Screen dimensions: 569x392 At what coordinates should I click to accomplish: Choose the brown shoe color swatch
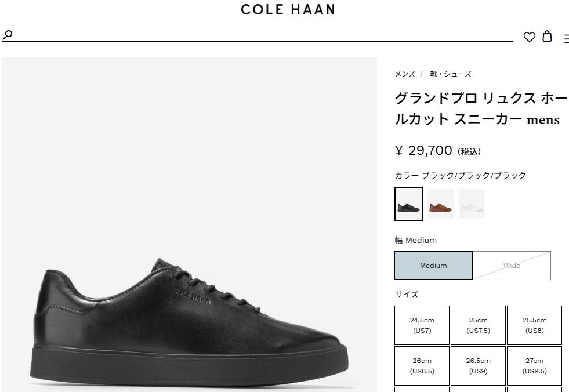coord(440,204)
